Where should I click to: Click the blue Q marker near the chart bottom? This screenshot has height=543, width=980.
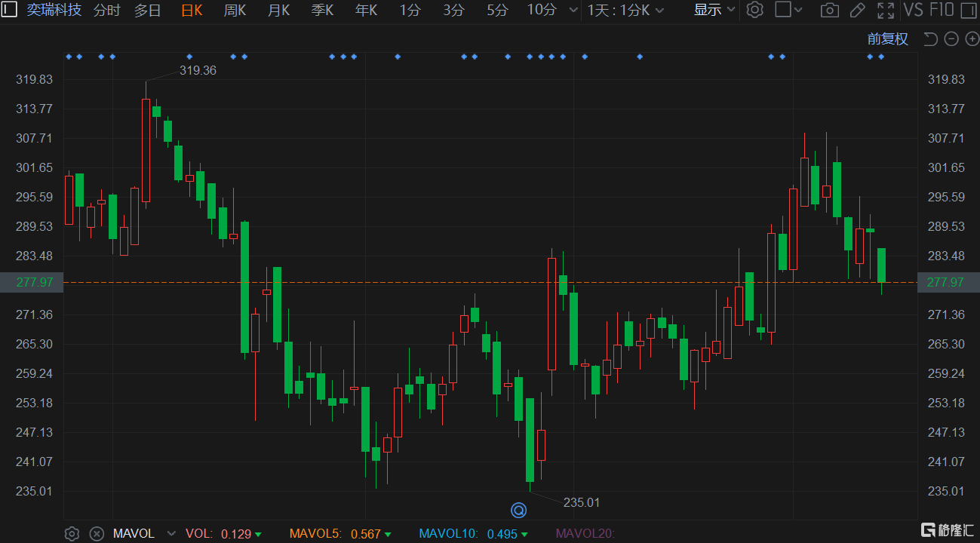tap(518, 511)
